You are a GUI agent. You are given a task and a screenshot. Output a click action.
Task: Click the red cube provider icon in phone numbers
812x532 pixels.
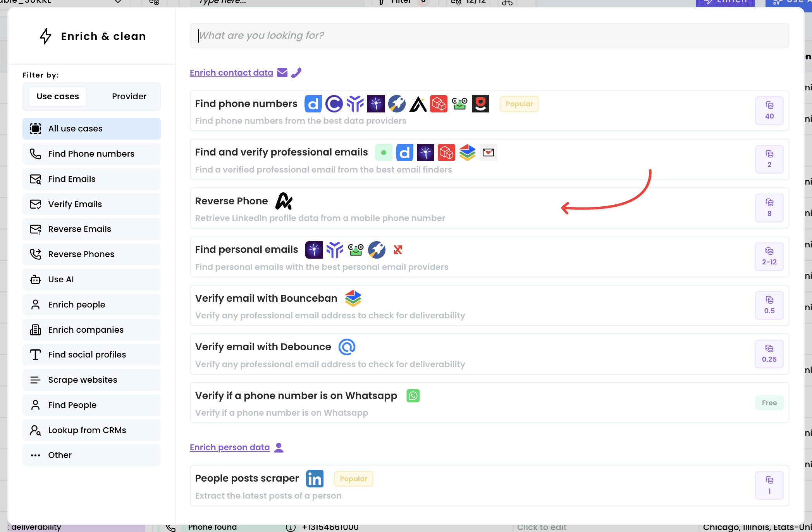[439, 104]
